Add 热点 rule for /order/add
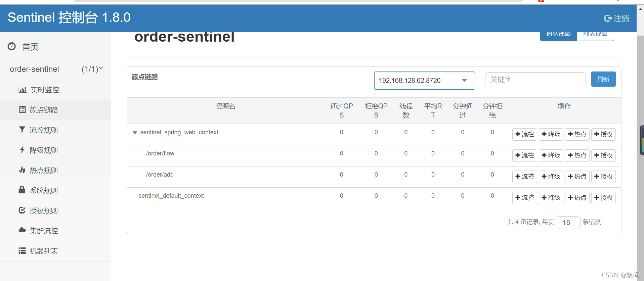 577,177
